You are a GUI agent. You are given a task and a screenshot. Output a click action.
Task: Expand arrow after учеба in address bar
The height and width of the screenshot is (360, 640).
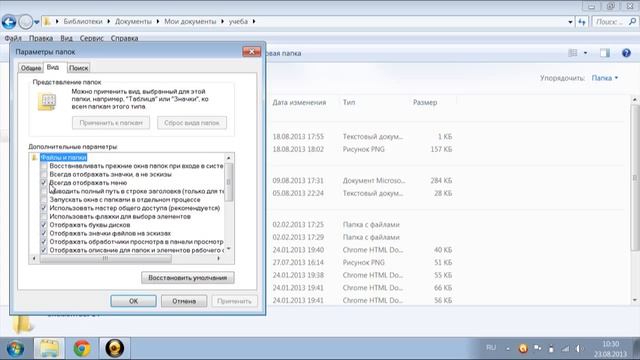[254, 21]
